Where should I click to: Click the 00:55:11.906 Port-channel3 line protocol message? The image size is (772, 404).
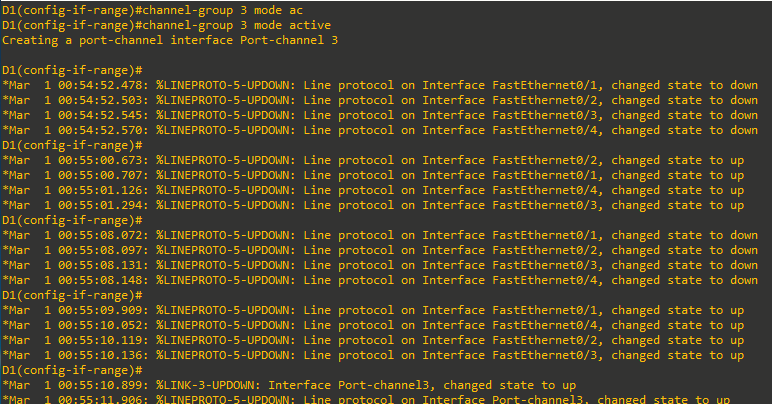click(x=366, y=399)
